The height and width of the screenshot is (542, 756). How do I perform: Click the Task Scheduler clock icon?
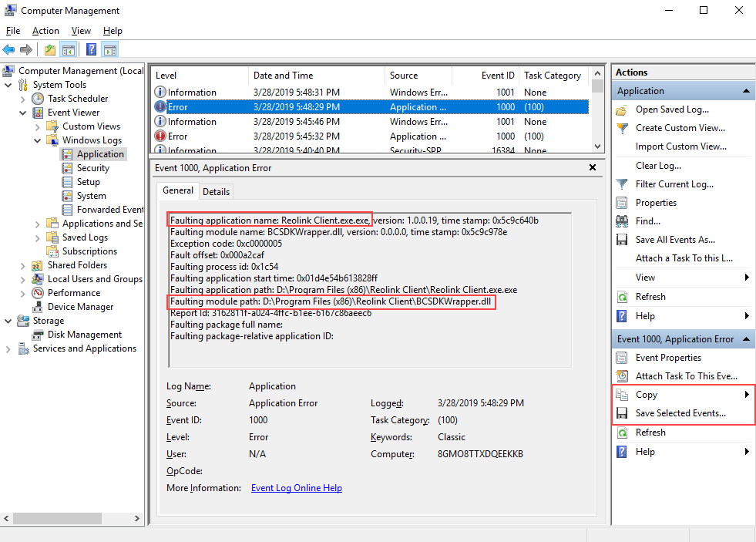click(38, 99)
